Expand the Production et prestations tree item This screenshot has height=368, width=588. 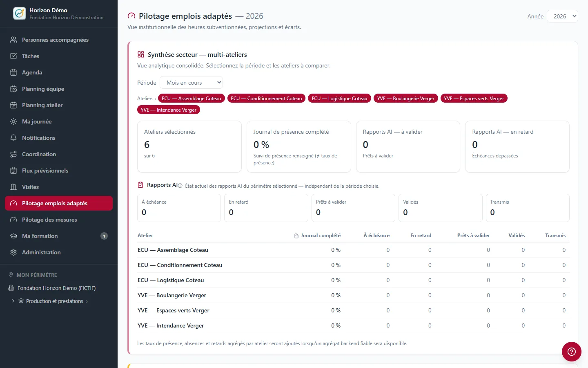[13, 301]
